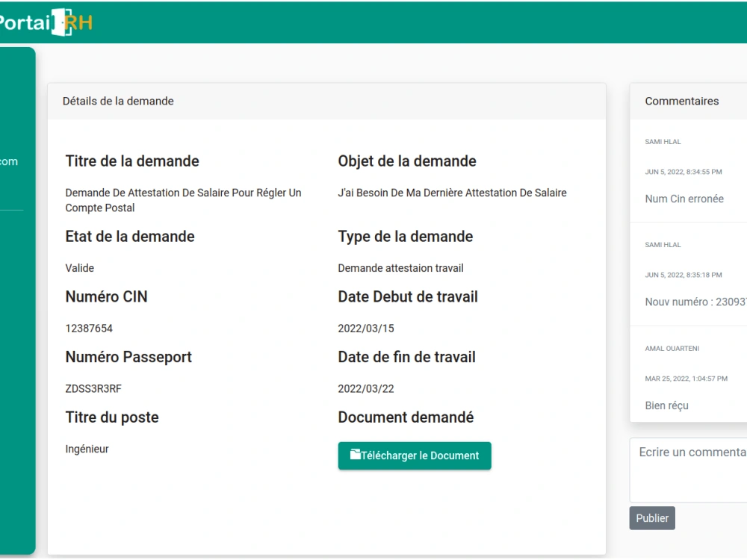Click the Portail text in top banner
This screenshot has width=747, height=560.
coord(25,22)
